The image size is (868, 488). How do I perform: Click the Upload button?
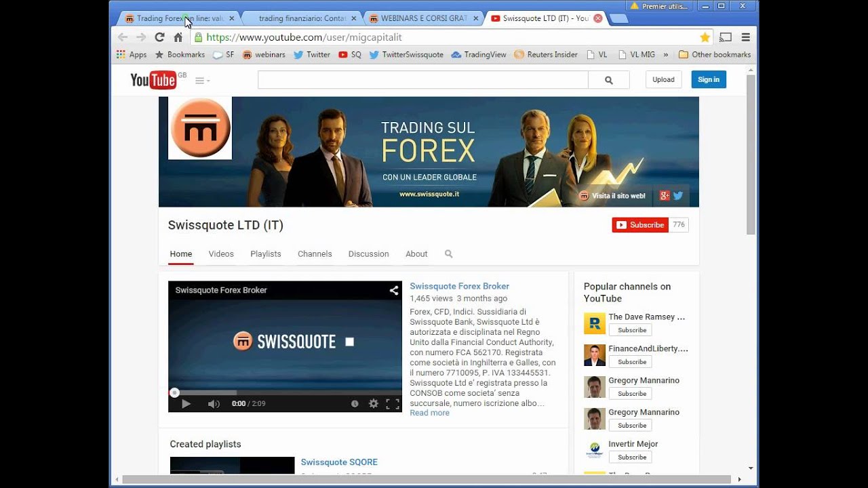click(663, 80)
